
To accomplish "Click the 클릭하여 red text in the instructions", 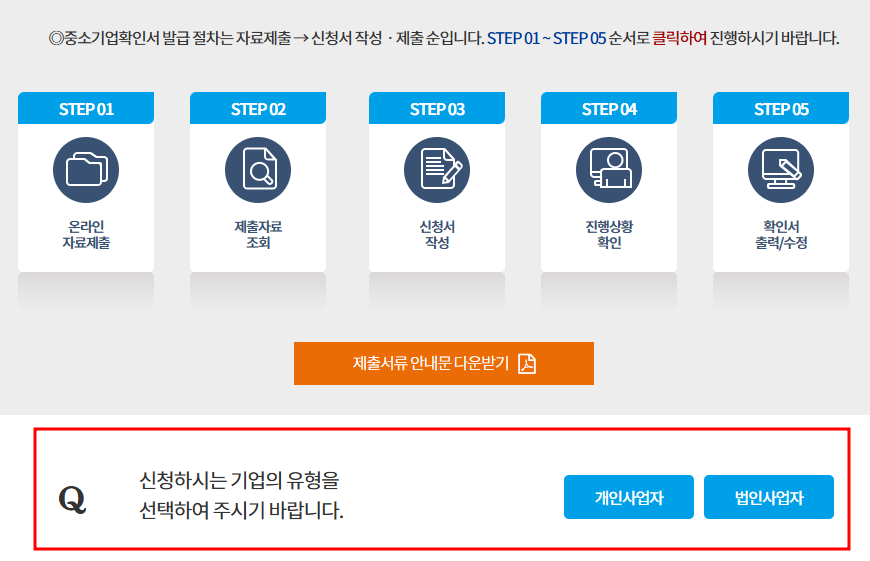I will point(679,38).
